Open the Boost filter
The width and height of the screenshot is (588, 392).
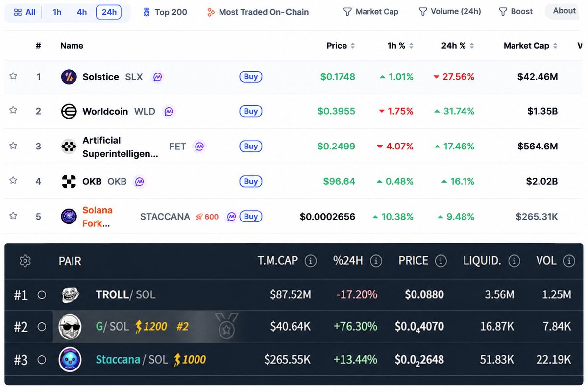[515, 11]
